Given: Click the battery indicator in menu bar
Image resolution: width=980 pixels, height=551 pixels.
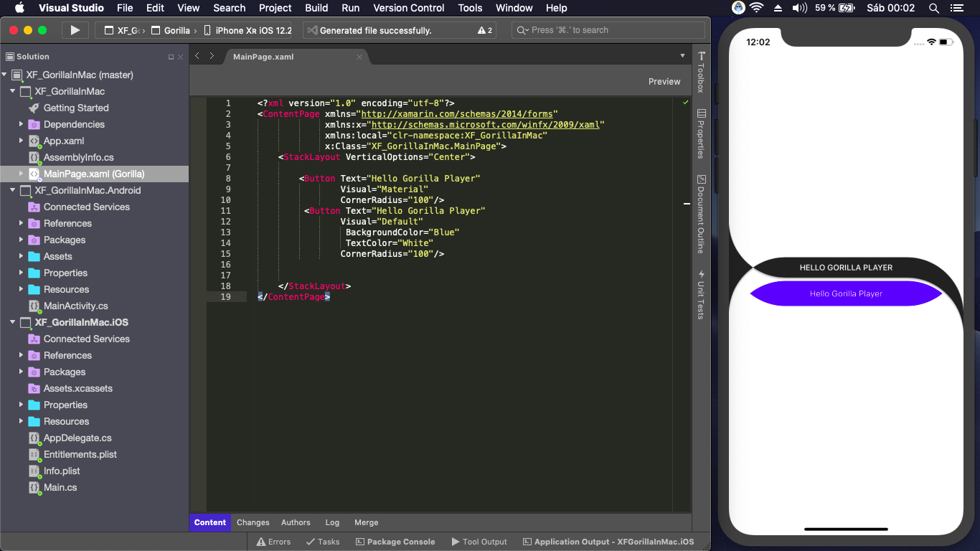Looking at the screenshot, I should click(x=846, y=8).
